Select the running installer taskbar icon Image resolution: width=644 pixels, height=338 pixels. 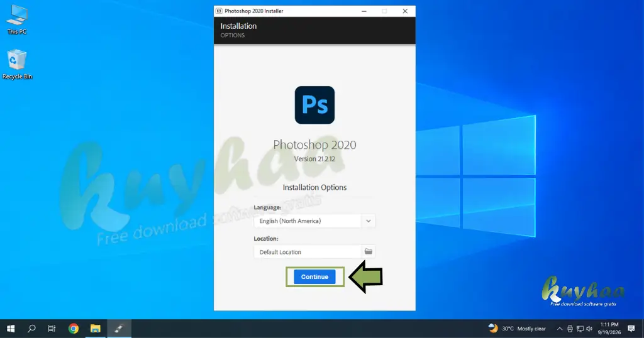click(x=119, y=329)
